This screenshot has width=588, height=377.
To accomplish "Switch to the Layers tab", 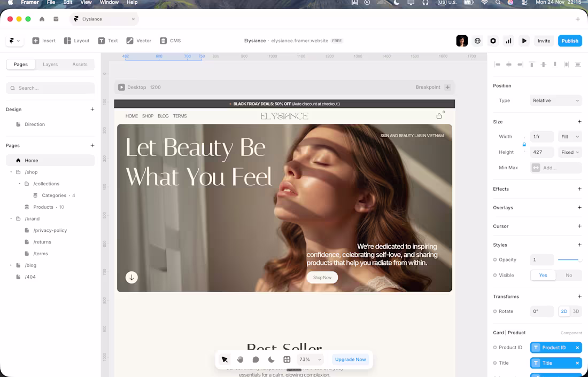I will click(50, 65).
